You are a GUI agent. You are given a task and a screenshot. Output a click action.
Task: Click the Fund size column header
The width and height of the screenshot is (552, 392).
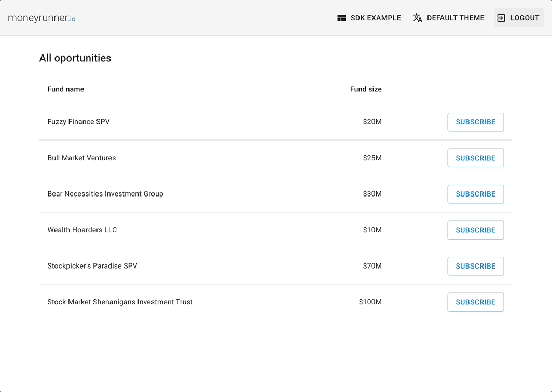click(x=366, y=89)
